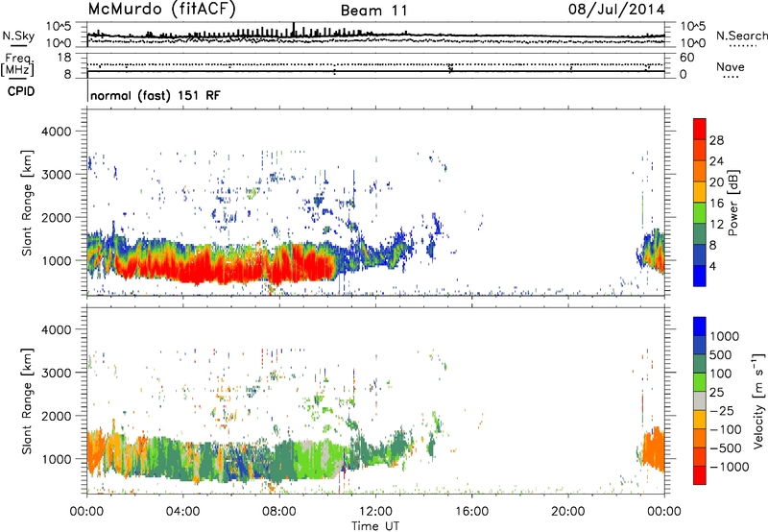Click the 'Time UT' axis label
The image size is (768, 532).
pyautogui.click(x=375, y=525)
